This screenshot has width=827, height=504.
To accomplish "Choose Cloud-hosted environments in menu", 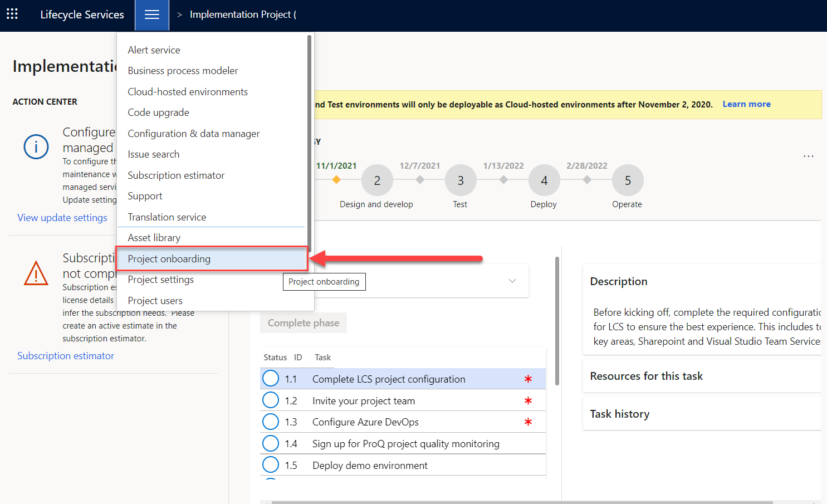I will click(188, 92).
